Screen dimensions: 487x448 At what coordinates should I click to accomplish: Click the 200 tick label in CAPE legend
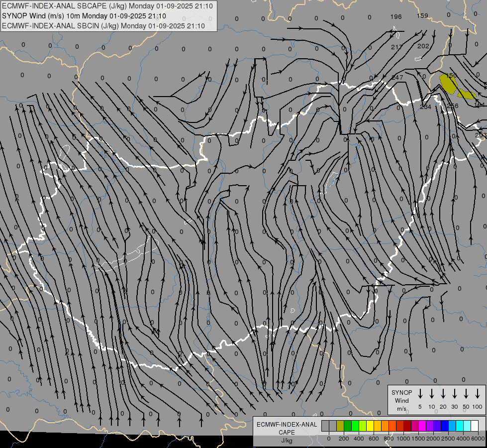pyautogui.click(x=344, y=439)
